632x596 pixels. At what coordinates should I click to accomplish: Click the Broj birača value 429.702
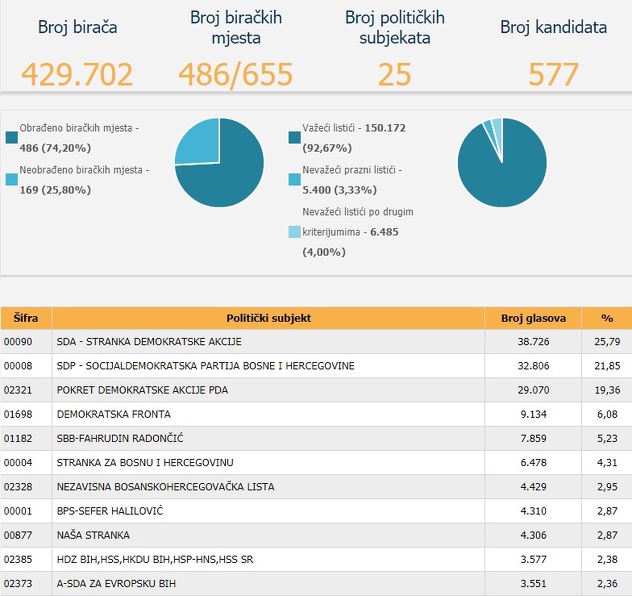coord(77,75)
